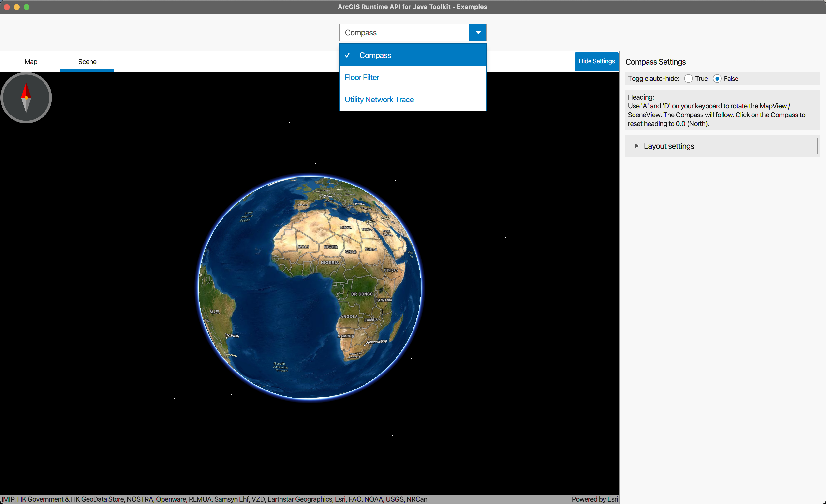Click the Hide Settings button
The height and width of the screenshot is (504, 826).
point(596,61)
